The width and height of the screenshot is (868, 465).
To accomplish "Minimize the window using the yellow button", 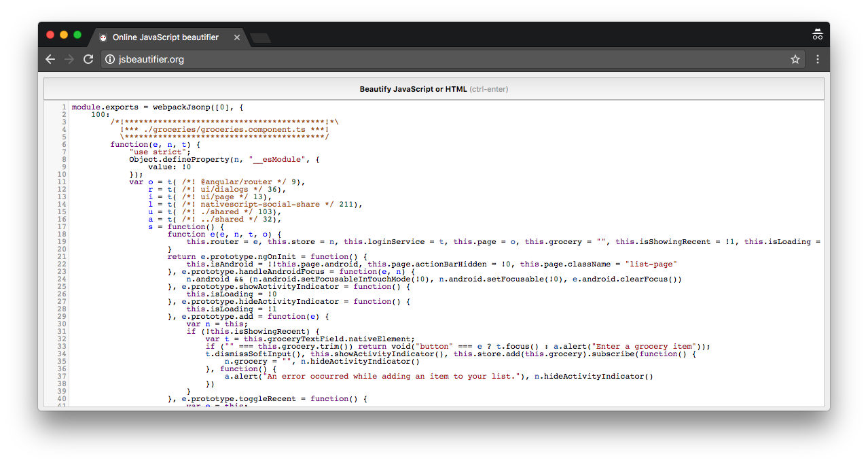I will (x=64, y=35).
